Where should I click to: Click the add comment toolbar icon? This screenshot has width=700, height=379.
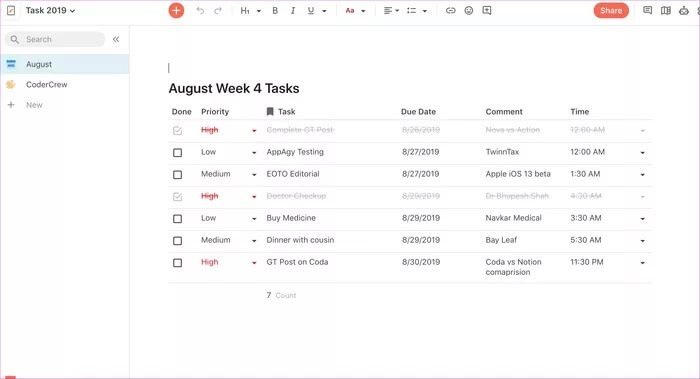click(487, 11)
